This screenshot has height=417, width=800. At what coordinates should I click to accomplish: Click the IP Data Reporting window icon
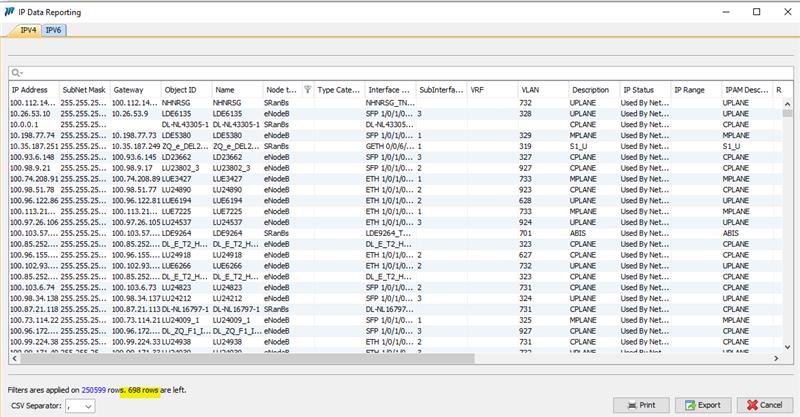pos(9,10)
